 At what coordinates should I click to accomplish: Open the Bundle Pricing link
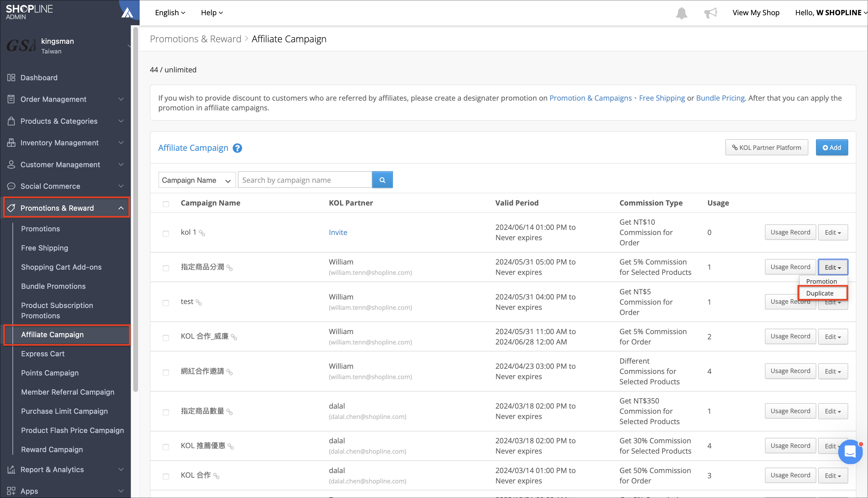point(720,98)
